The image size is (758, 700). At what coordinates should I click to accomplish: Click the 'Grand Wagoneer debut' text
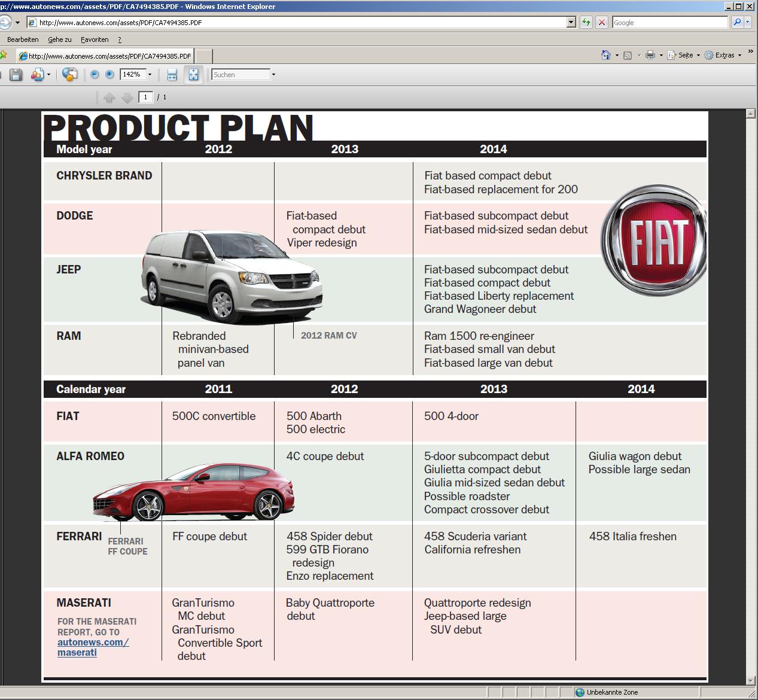[480, 309]
